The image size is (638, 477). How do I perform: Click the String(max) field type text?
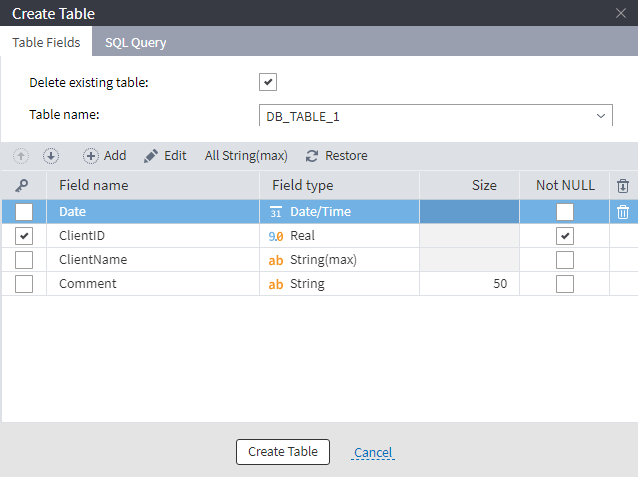click(x=323, y=260)
